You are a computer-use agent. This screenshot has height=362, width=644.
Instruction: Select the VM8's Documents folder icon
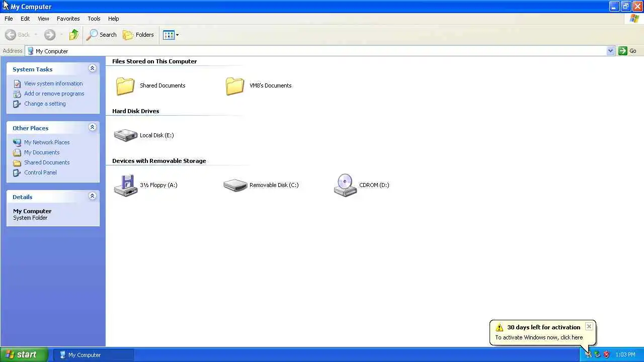click(x=235, y=86)
